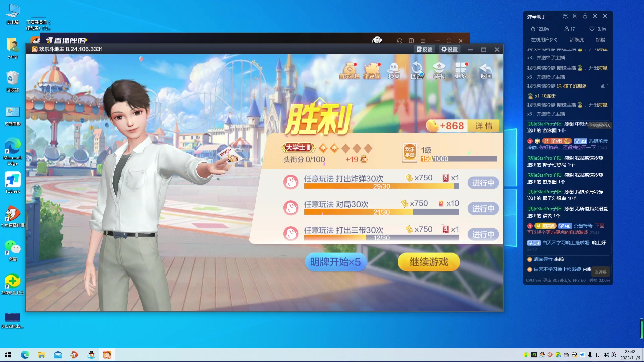The width and height of the screenshot is (644, 362).
Task: Click the 继续游戏 continue game button
Action: coord(429,262)
